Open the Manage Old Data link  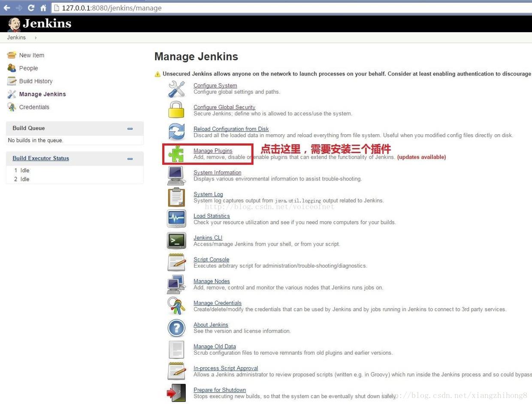[215, 346]
